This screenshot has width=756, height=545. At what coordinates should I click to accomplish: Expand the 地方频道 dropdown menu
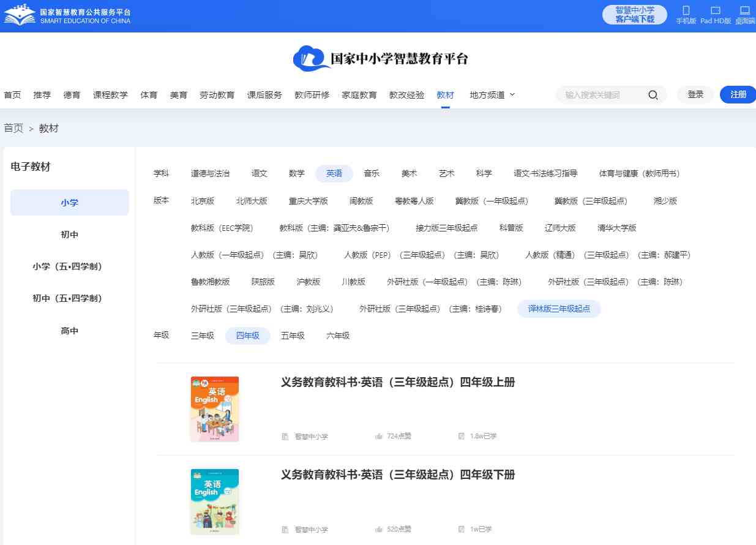pos(492,95)
